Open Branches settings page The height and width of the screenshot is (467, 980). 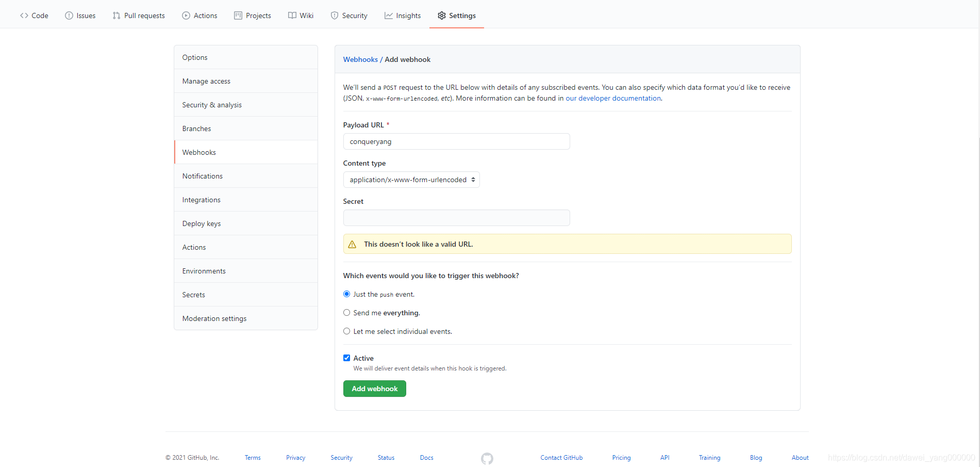pyautogui.click(x=246, y=128)
